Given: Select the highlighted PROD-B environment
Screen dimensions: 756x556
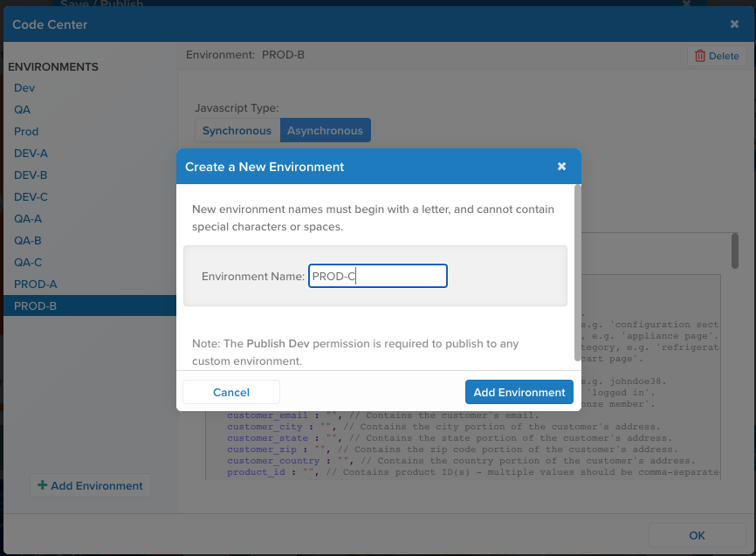Looking at the screenshot, I should [35, 306].
